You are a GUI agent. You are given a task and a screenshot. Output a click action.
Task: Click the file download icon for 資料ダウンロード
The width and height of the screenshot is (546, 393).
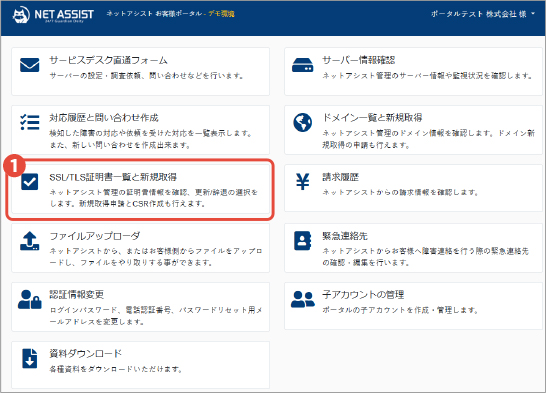coord(30,358)
